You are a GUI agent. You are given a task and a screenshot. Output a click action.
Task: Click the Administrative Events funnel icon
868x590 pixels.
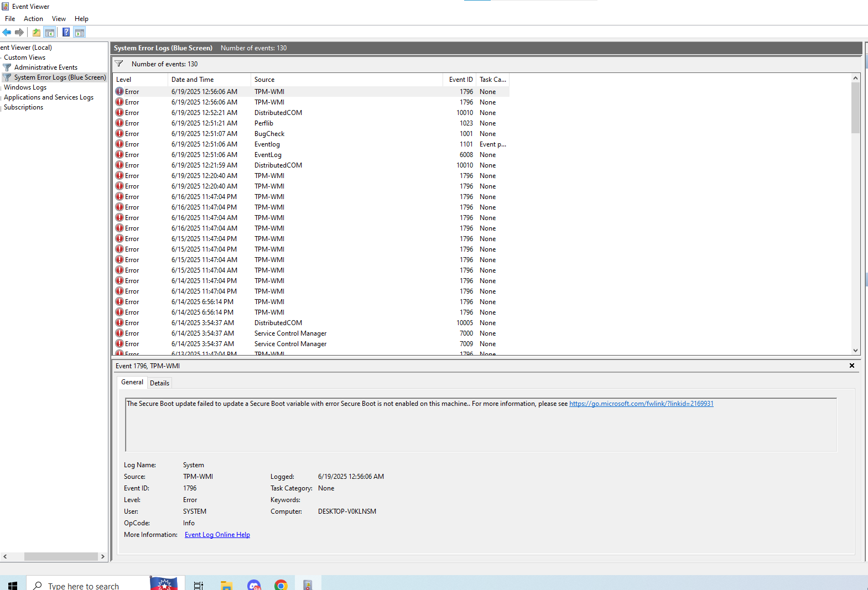pos(7,67)
